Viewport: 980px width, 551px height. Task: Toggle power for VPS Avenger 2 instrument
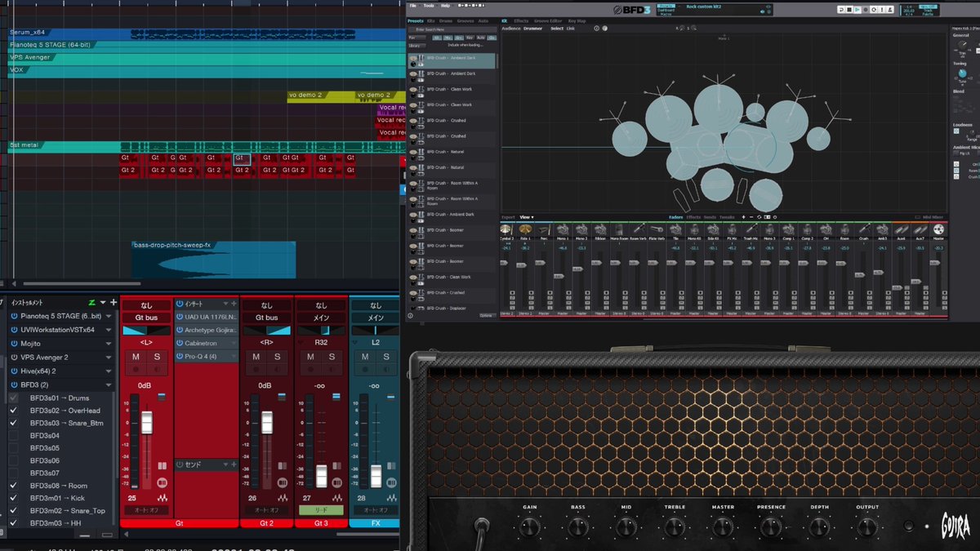(x=14, y=358)
